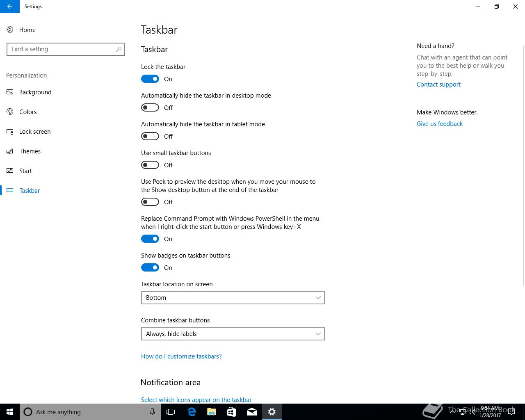Click Select which icons appear on taskbar
The height and width of the screenshot is (420, 525).
tap(196, 399)
